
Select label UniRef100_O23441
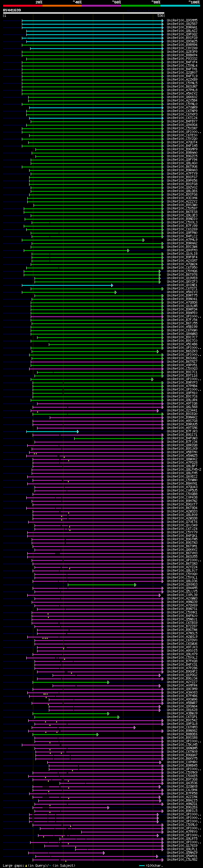click(182, 410)
